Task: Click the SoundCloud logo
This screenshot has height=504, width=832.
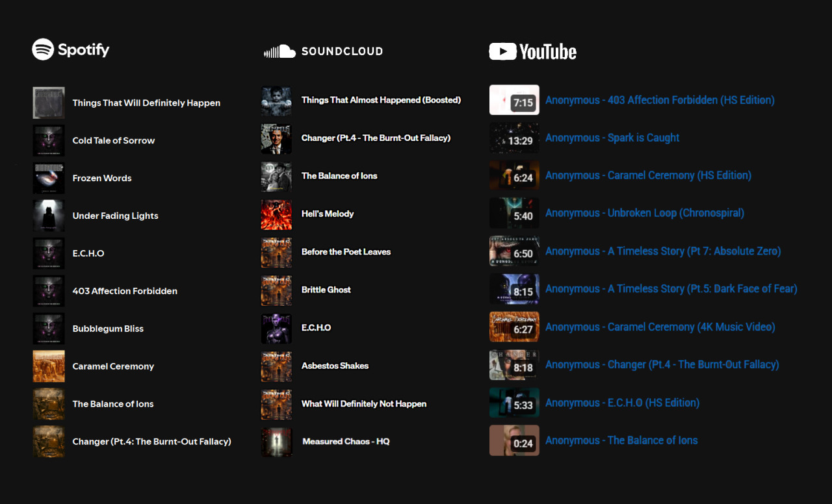Action: tap(323, 51)
